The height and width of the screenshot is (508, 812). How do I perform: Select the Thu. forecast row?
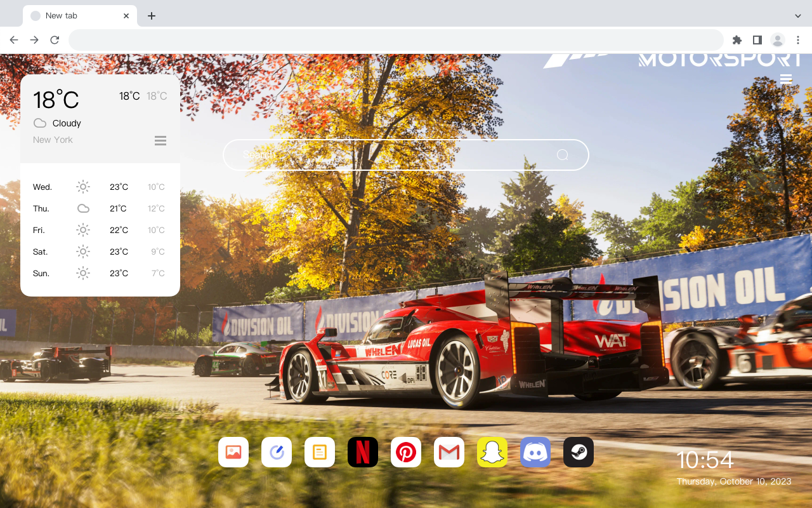pos(100,208)
